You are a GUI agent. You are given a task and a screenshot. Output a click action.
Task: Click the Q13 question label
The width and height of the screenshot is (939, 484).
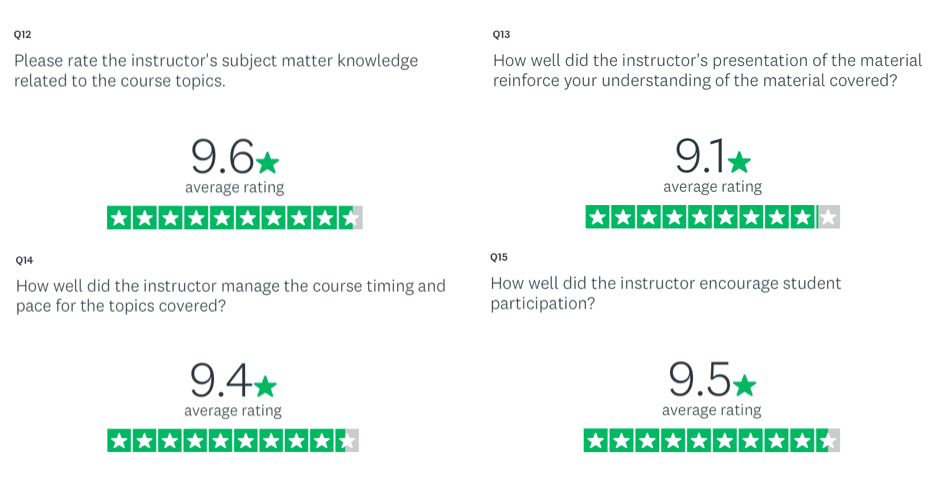coord(501,35)
